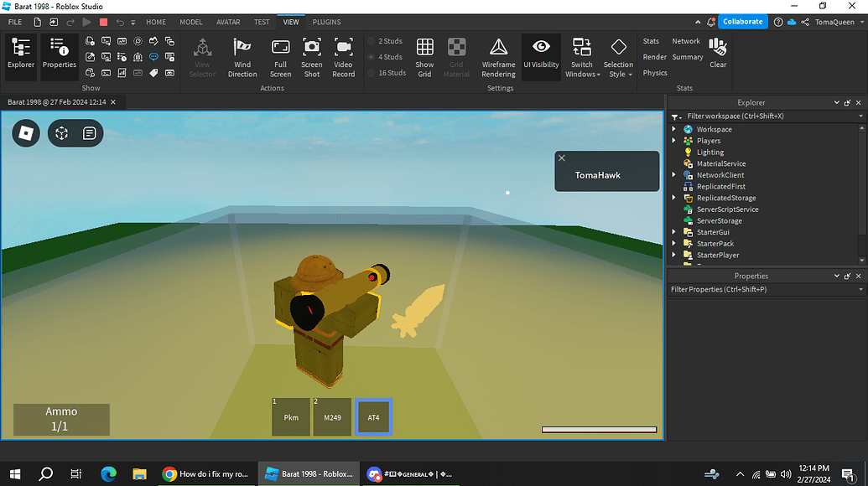Click the health bar at bottom right
This screenshot has height=486, width=868.
click(x=598, y=429)
